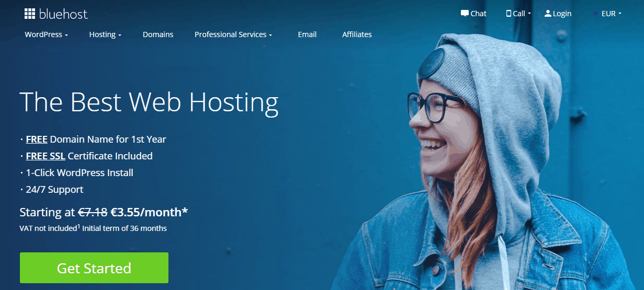Expand the Hosting menu arrow
Image resolution: width=644 pixels, height=290 pixels.
pyautogui.click(x=120, y=36)
